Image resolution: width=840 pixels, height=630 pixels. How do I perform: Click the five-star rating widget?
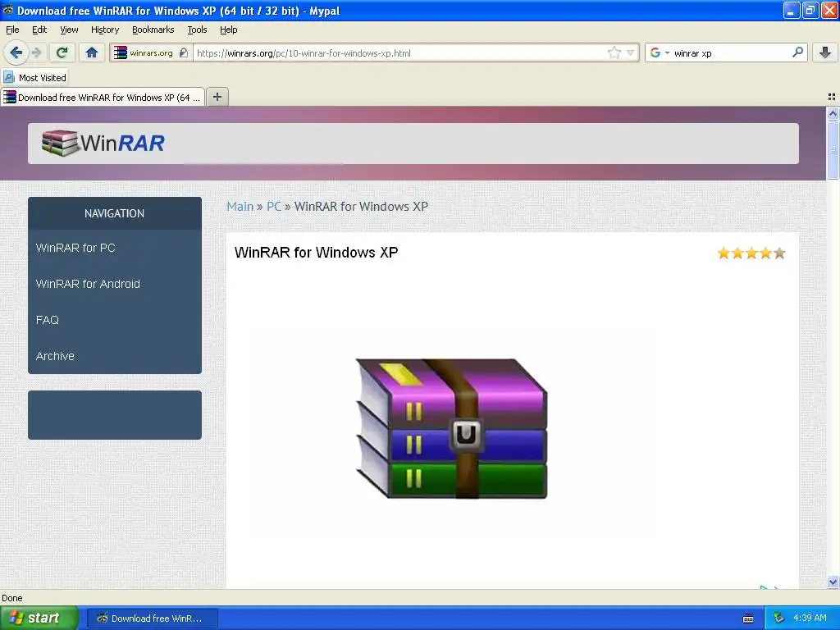tap(751, 253)
